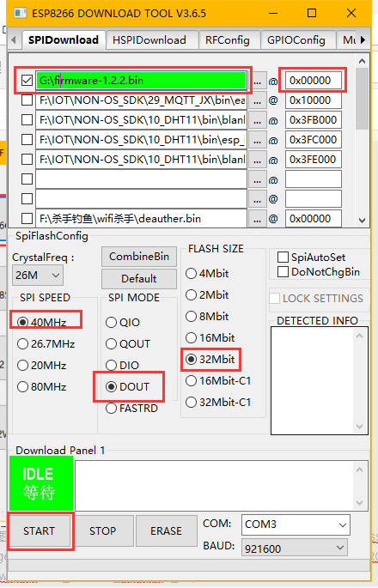
Task: Click the 0x00000 address field of firmware row
Action: 314,81
